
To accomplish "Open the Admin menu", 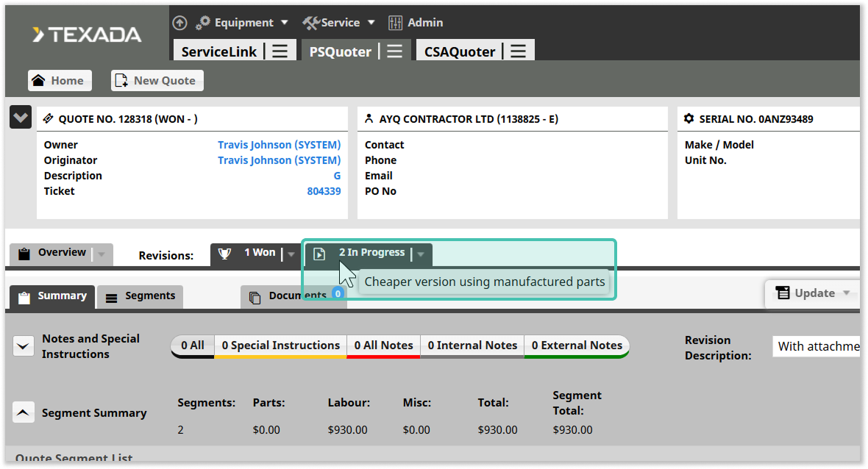I will [416, 23].
